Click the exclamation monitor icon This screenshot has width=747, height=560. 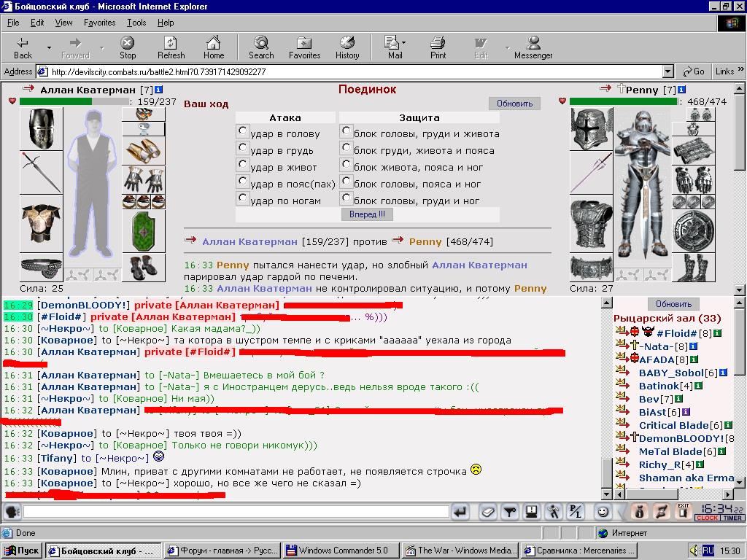pos(532,512)
